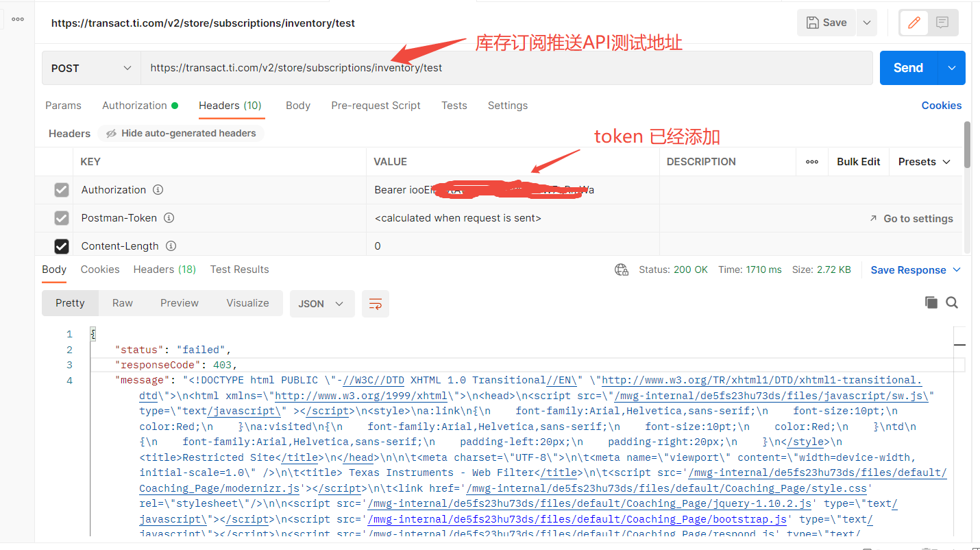Open column options ellipsis in headers table
The height and width of the screenshot is (550, 980).
click(x=812, y=162)
